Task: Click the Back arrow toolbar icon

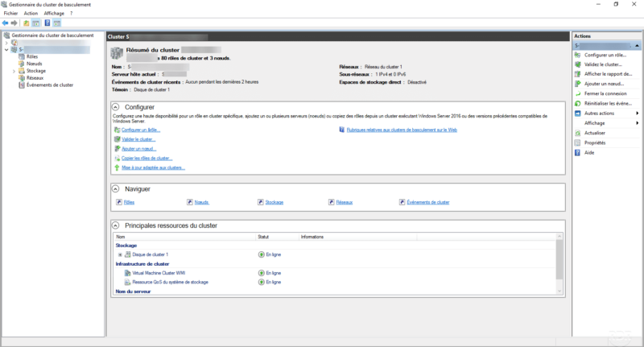Action: coord(5,23)
